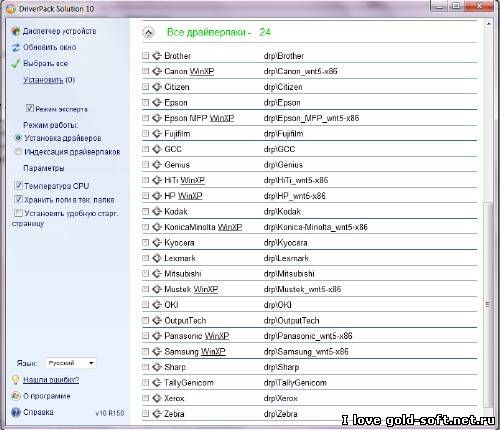Click the arrow icon in the Epson MFP WinXP row

pos(157,118)
